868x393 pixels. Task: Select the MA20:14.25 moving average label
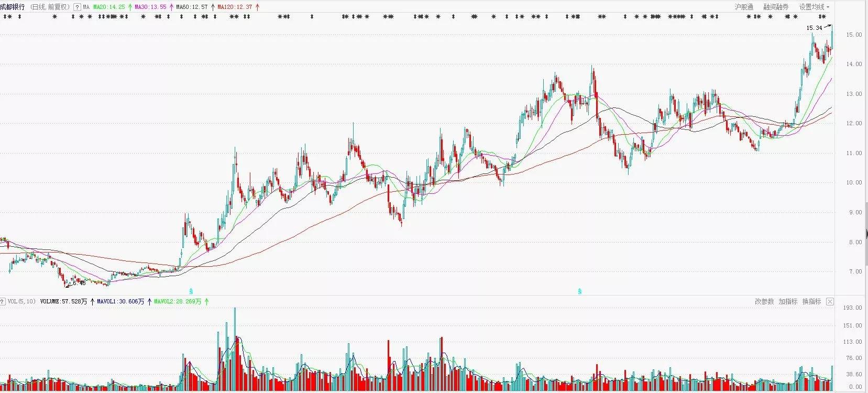click(109, 7)
